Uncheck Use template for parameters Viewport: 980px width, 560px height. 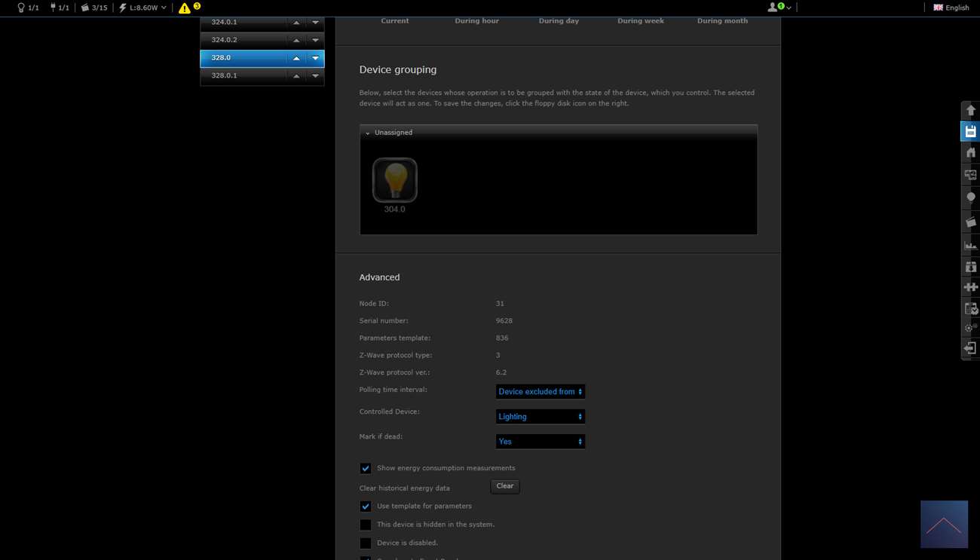click(x=366, y=506)
